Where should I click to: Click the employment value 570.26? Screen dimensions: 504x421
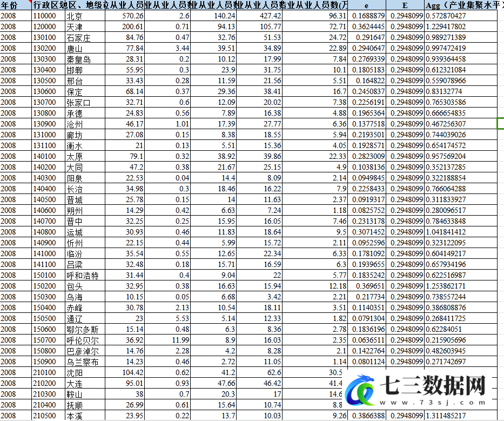(x=124, y=16)
